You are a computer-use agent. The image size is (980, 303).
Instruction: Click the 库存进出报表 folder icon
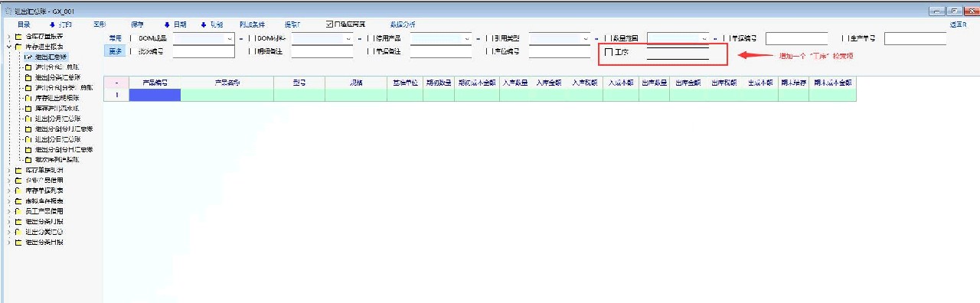[x=18, y=46]
